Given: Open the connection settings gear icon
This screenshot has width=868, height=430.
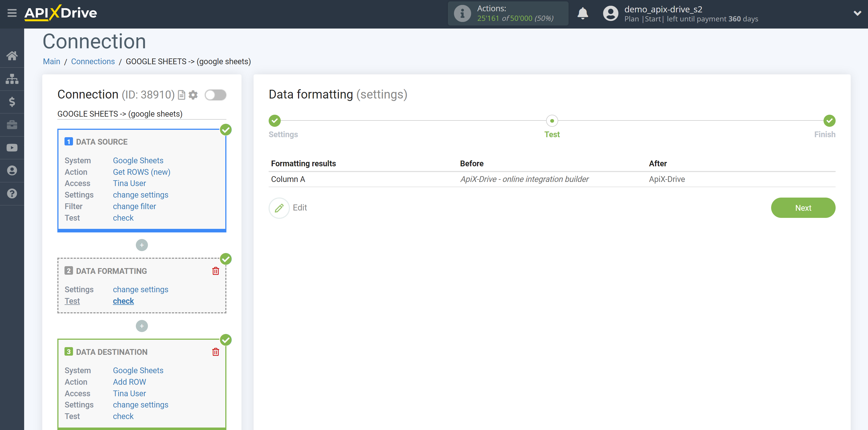Looking at the screenshot, I should pyautogui.click(x=193, y=95).
